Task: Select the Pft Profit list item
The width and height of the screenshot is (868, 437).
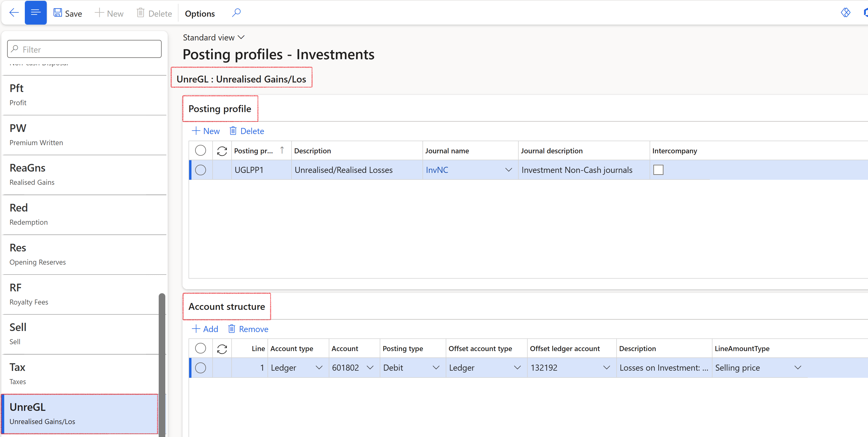Action: (84, 95)
